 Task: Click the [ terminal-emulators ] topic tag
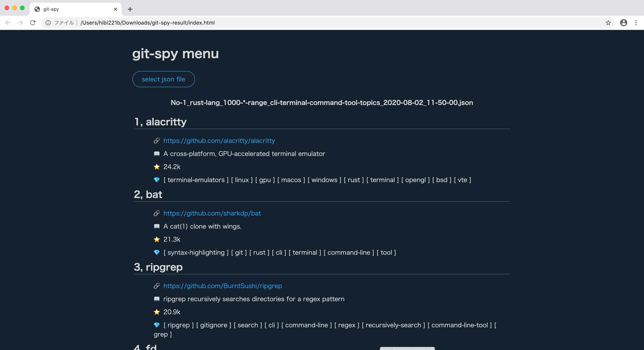[x=196, y=180]
